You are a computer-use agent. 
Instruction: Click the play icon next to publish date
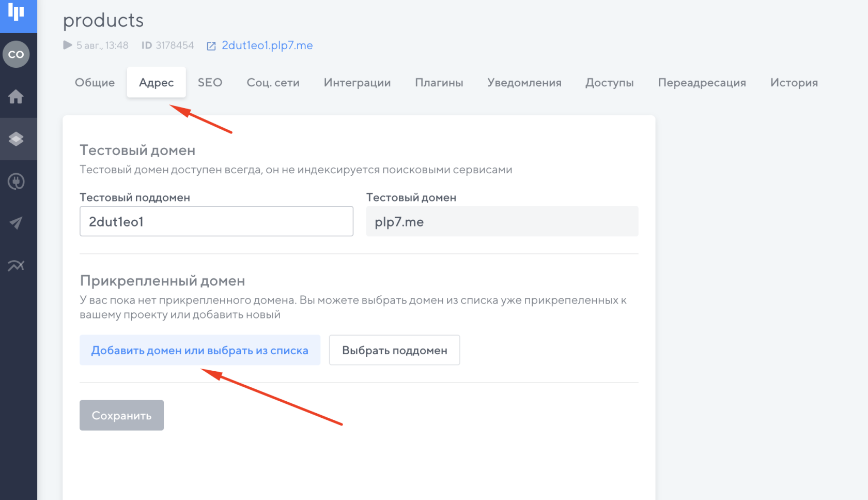pos(67,45)
